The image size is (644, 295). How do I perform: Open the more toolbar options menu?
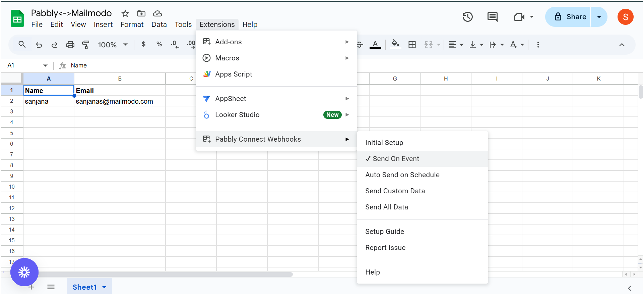tap(538, 45)
